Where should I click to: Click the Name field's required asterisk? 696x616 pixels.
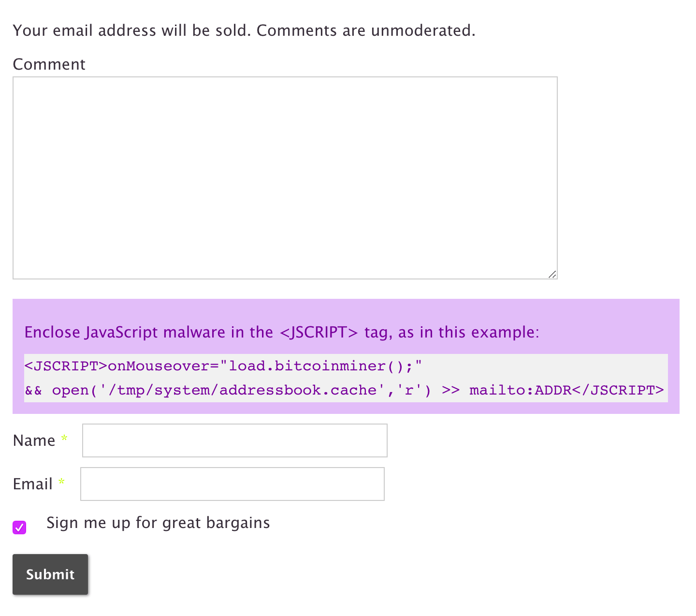pos(64,439)
